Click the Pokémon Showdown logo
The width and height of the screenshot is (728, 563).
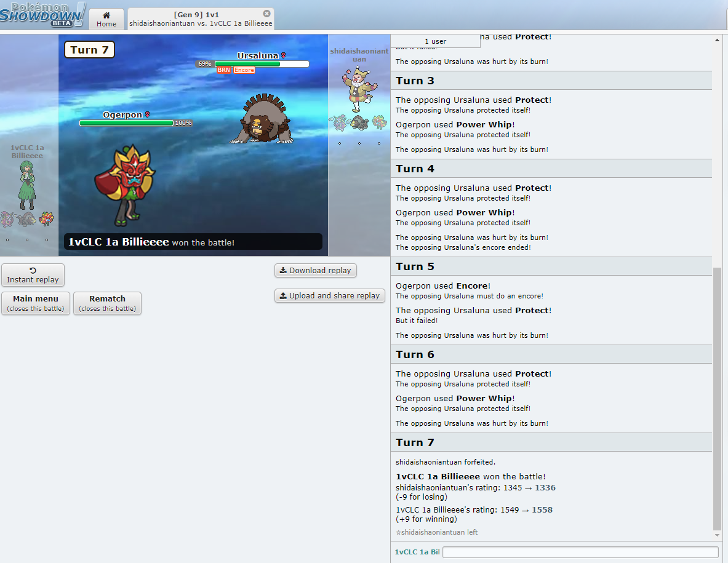tap(42, 15)
